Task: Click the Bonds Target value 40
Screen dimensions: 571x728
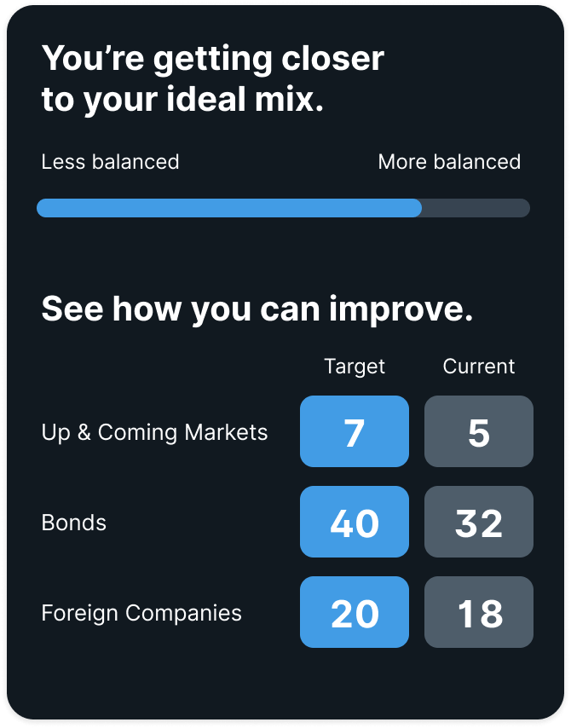Action: click(354, 522)
